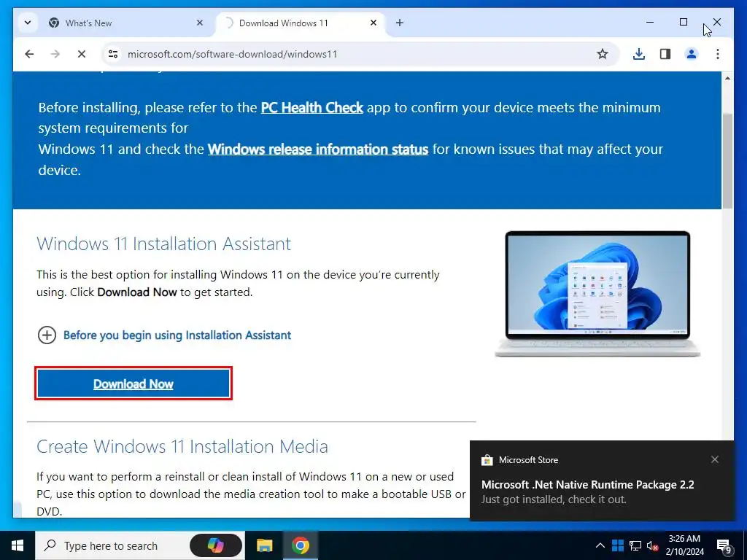747x560 pixels.
Task: Close the Download Windows 11 tab
Action: [x=373, y=23]
